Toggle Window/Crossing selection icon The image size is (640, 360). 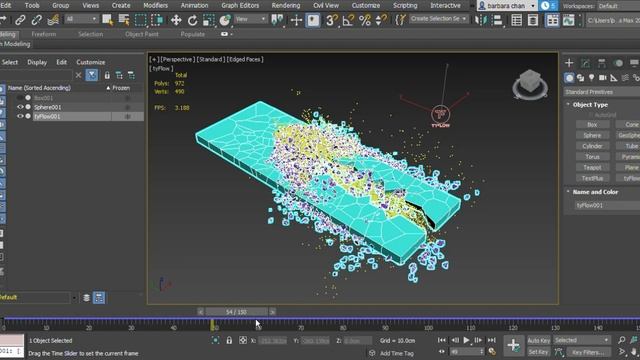pos(157,20)
